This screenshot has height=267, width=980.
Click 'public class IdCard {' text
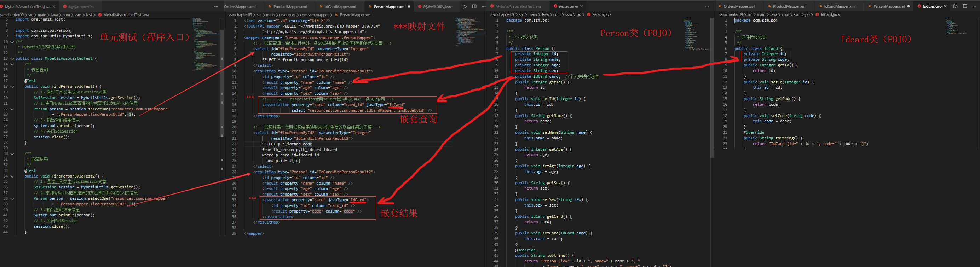[x=758, y=49]
